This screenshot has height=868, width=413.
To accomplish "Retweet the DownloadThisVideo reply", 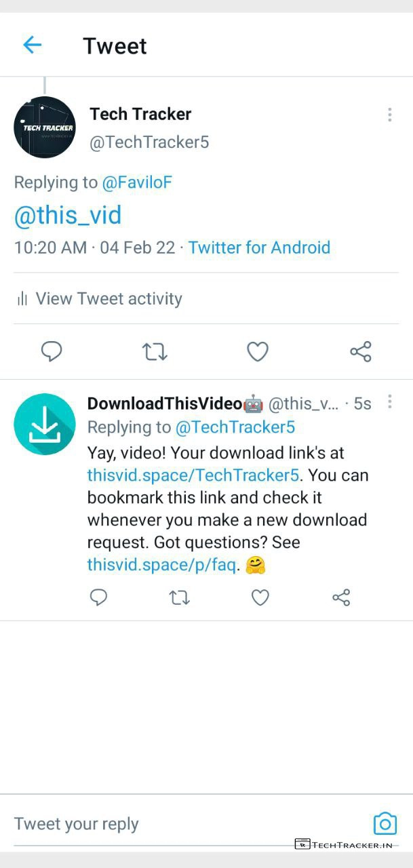I will (180, 597).
